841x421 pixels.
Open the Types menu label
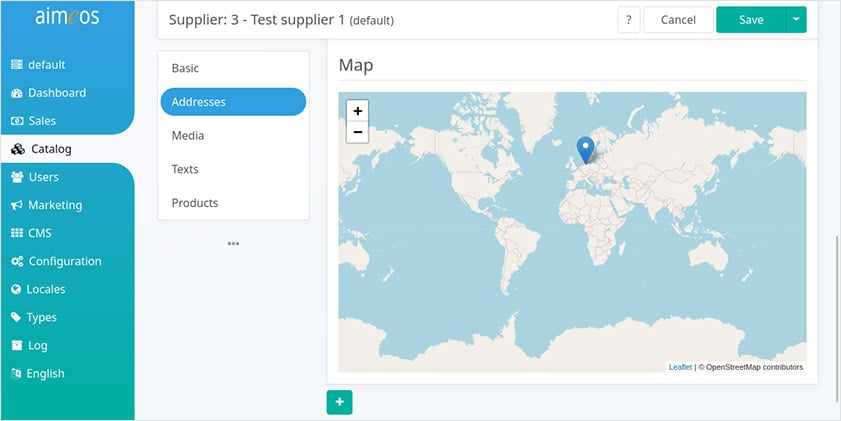(x=41, y=317)
